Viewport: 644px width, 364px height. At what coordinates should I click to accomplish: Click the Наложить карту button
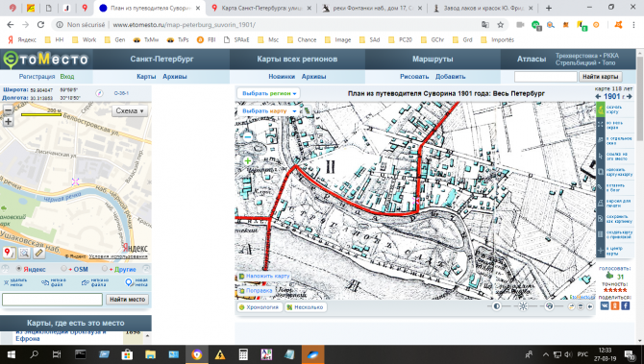point(264,277)
